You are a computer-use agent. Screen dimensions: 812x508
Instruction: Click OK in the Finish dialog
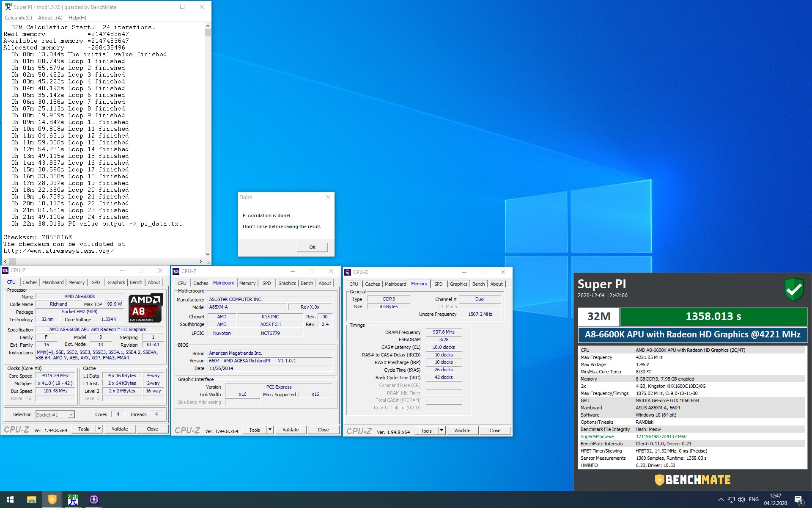pos(312,247)
